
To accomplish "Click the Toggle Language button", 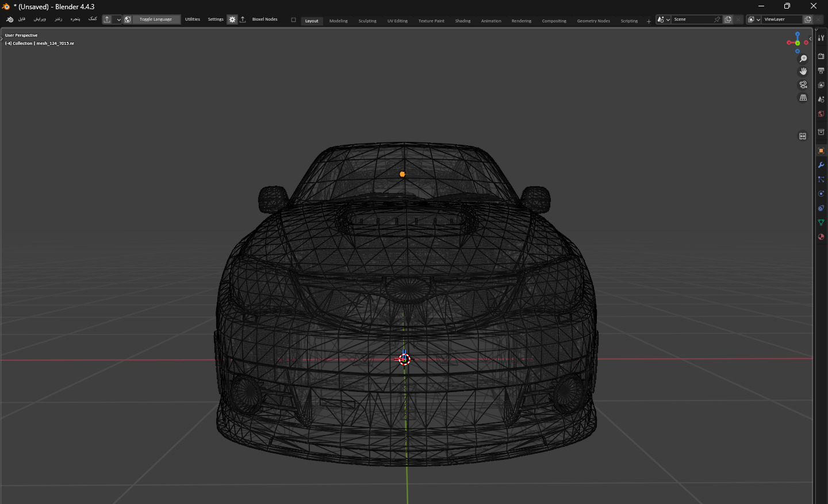I will point(156,20).
